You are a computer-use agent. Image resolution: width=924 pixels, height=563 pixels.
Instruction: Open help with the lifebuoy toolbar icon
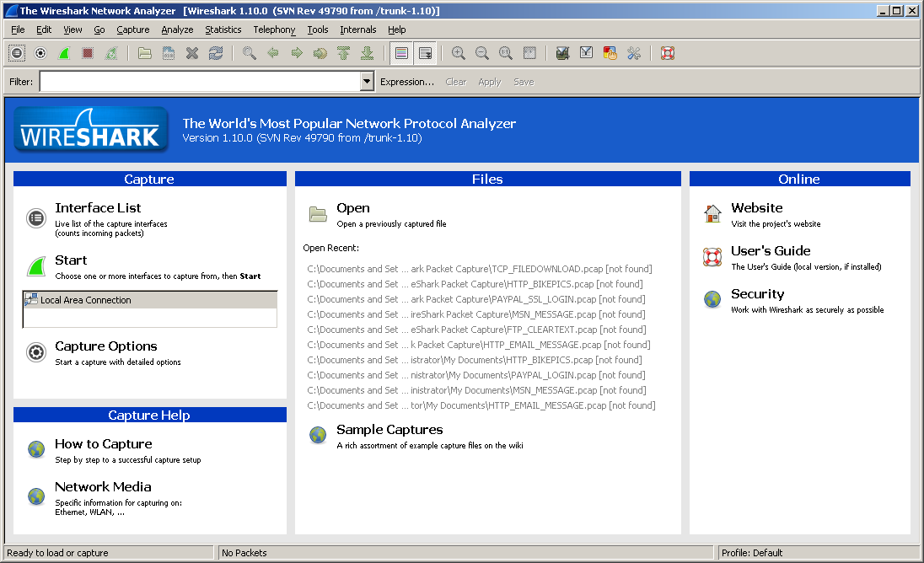(x=668, y=54)
